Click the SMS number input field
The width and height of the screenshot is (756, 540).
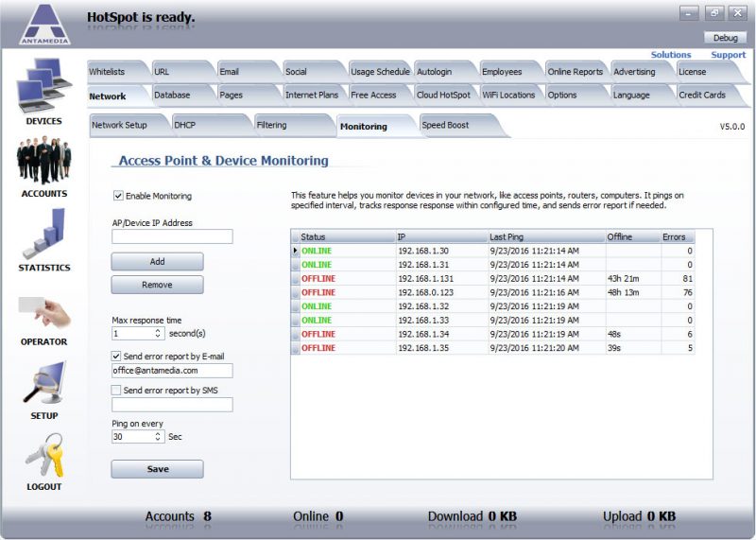tap(172, 405)
